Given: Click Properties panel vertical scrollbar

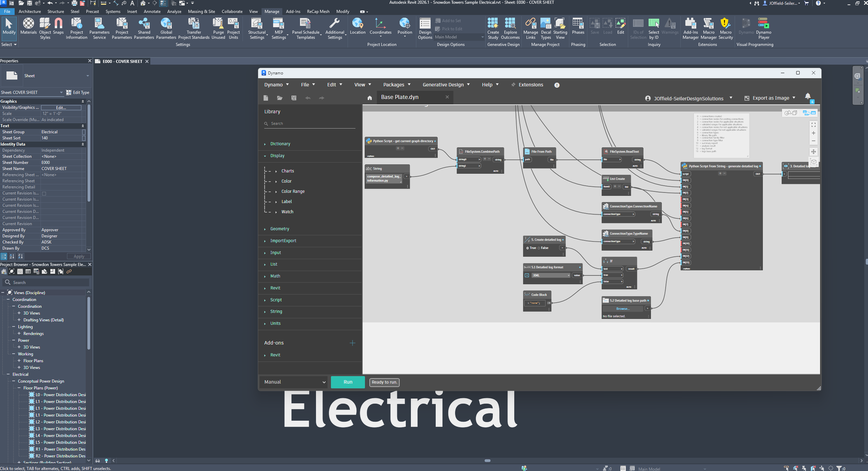Looking at the screenshot, I should coord(89,153).
